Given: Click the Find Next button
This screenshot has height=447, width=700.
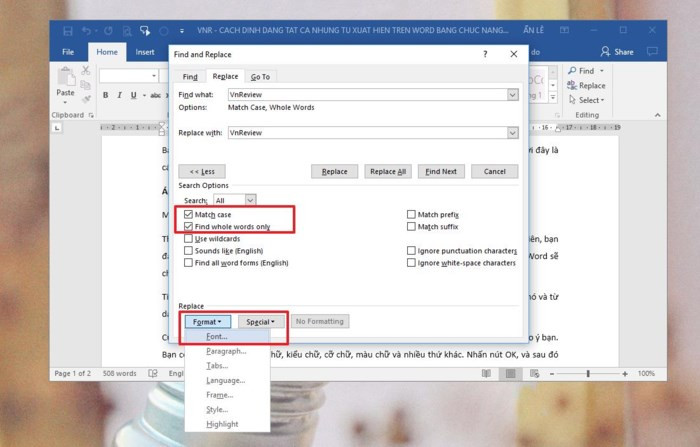Looking at the screenshot, I should 440,171.
